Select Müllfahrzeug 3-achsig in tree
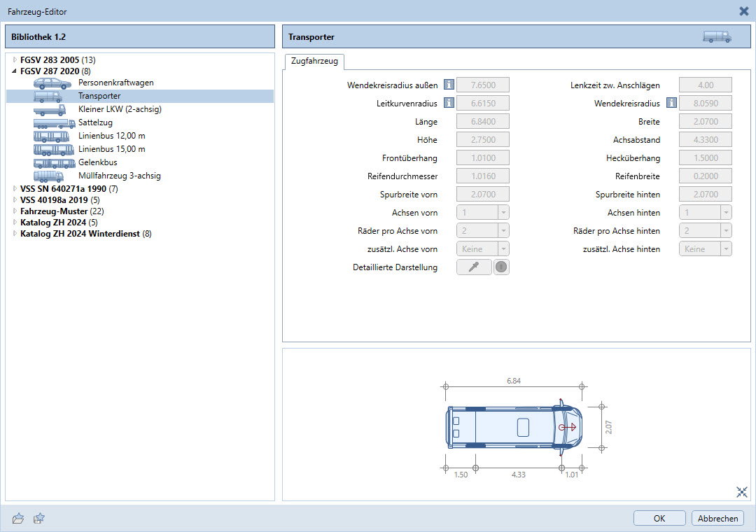 tap(119, 176)
